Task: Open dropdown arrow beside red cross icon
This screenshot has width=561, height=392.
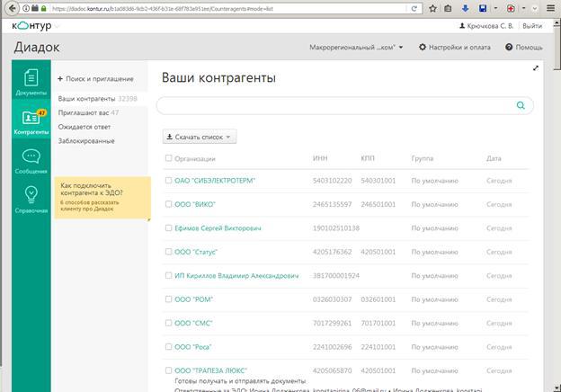Action: pos(524,8)
